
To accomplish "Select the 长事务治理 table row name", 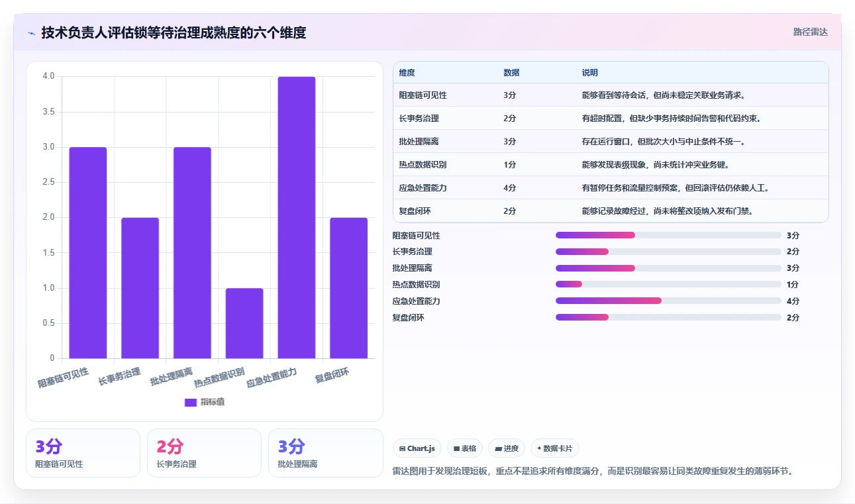I will click(419, 119).
